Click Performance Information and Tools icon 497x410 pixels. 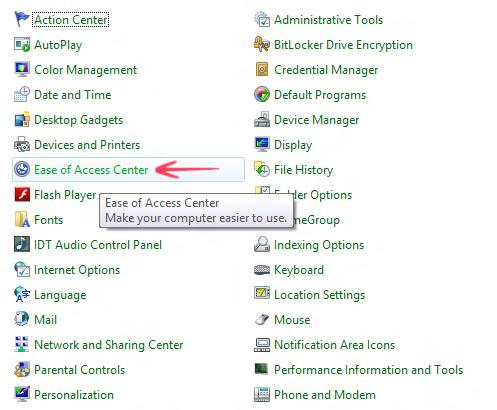(x=262, y=369)
